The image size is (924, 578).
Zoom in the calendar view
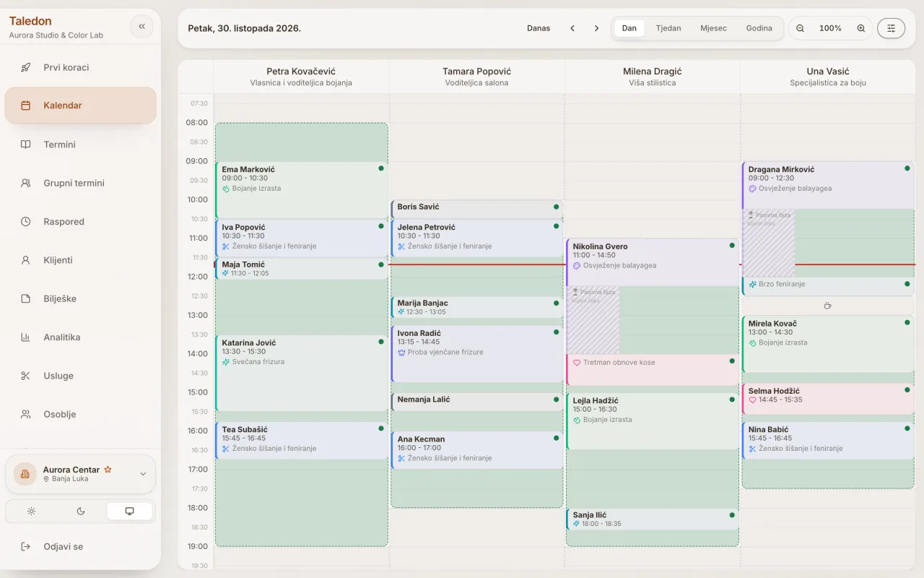coord(860,28)
